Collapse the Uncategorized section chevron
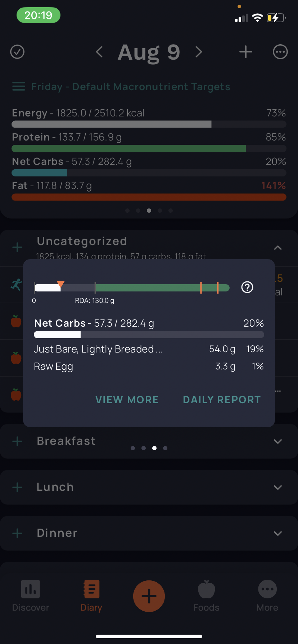The image size is (298, 644). click(278, 248)
